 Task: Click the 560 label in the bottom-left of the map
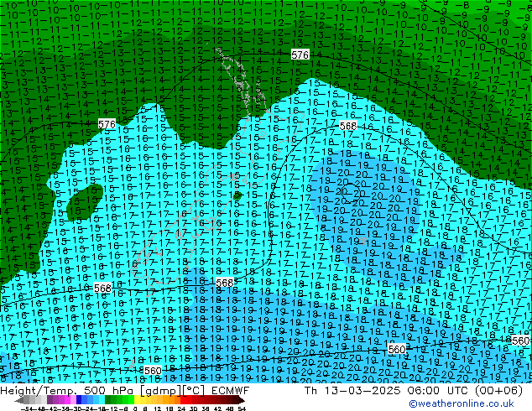coord(153,371)
